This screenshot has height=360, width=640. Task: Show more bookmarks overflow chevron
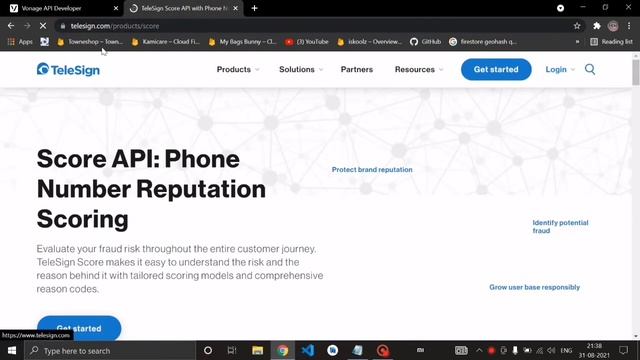pos(577,42)
